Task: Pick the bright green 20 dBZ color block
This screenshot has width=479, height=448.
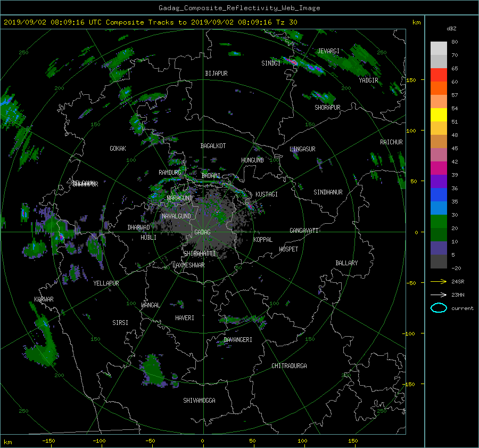Action: tap(439, 221)
